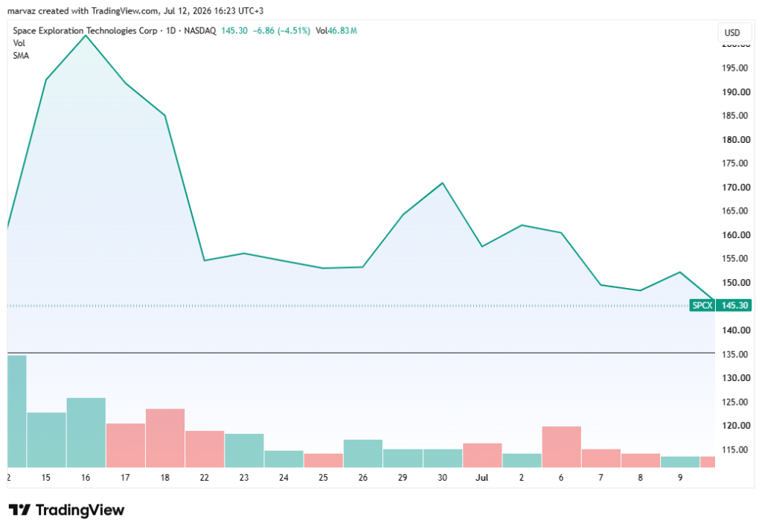Click the TradingView wordmark text

click(80, 510)
